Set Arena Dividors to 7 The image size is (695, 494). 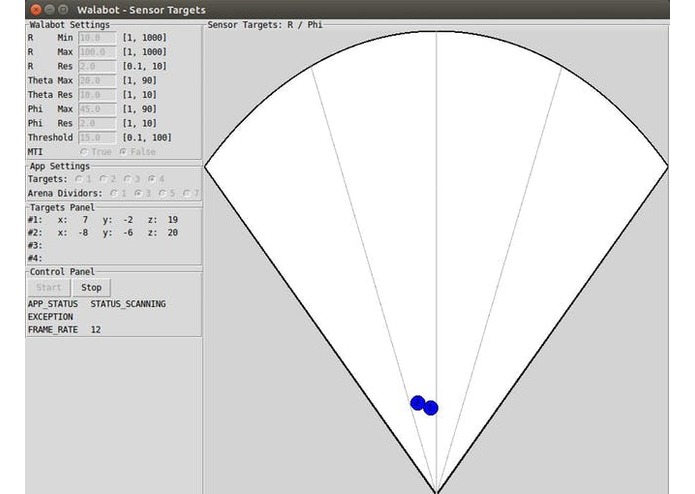[186, 194]
